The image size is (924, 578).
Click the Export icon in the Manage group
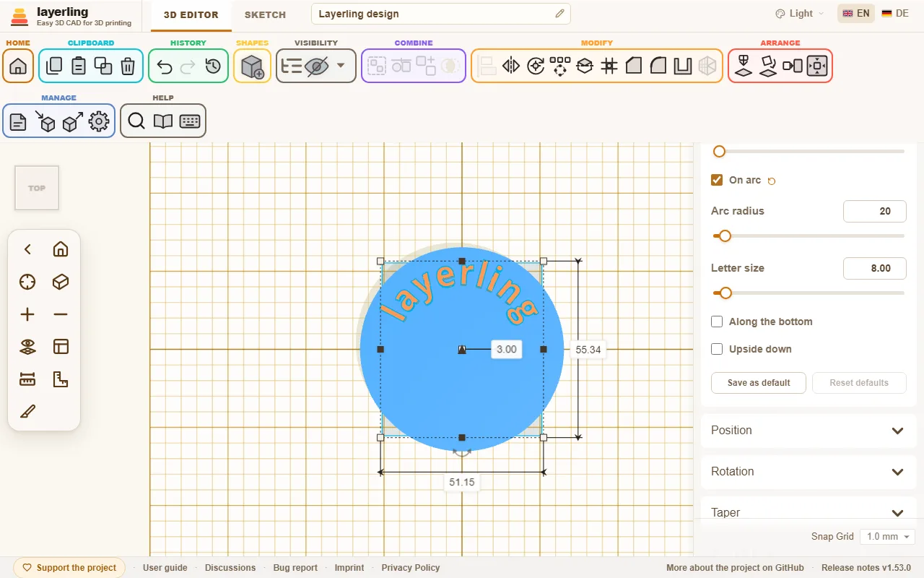[x=72, y=121]
